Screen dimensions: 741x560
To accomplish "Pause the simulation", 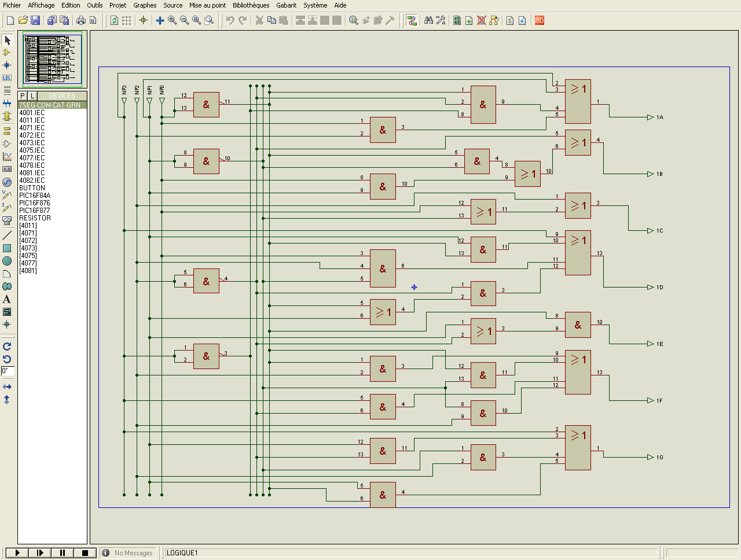I will (63, 553).
